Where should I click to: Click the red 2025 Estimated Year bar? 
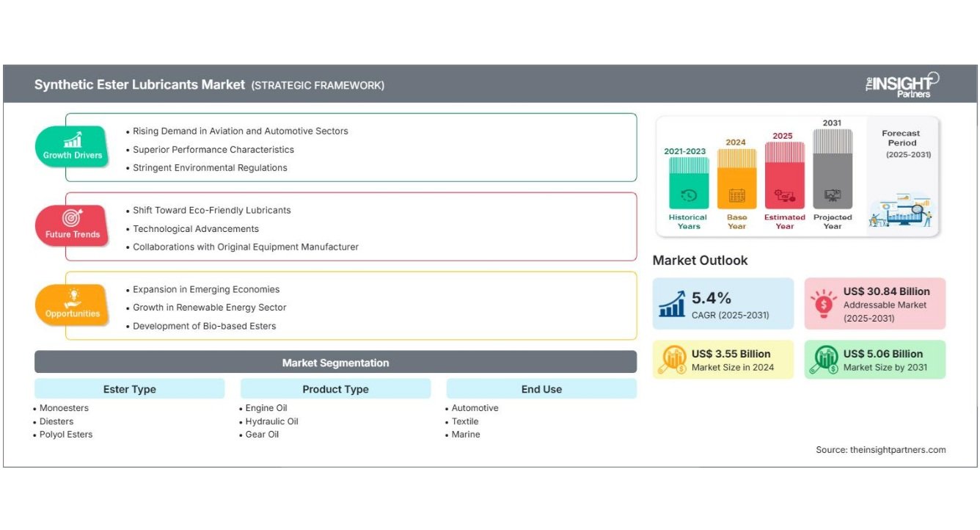(784, 176)
